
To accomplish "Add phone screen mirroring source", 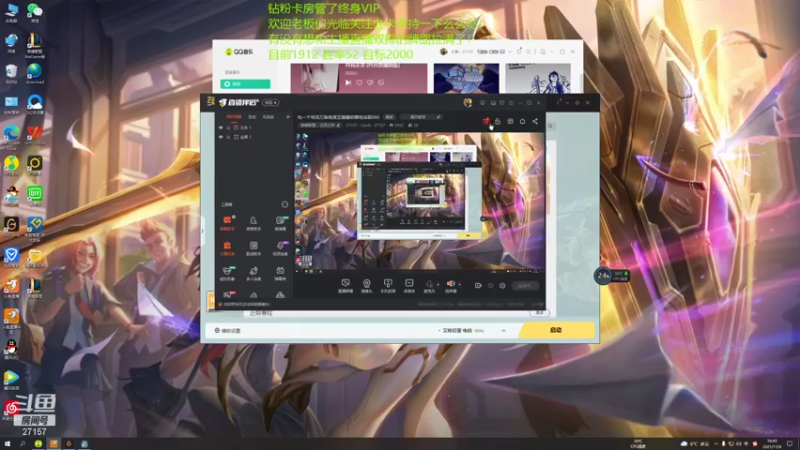I will tap(388, 285).
